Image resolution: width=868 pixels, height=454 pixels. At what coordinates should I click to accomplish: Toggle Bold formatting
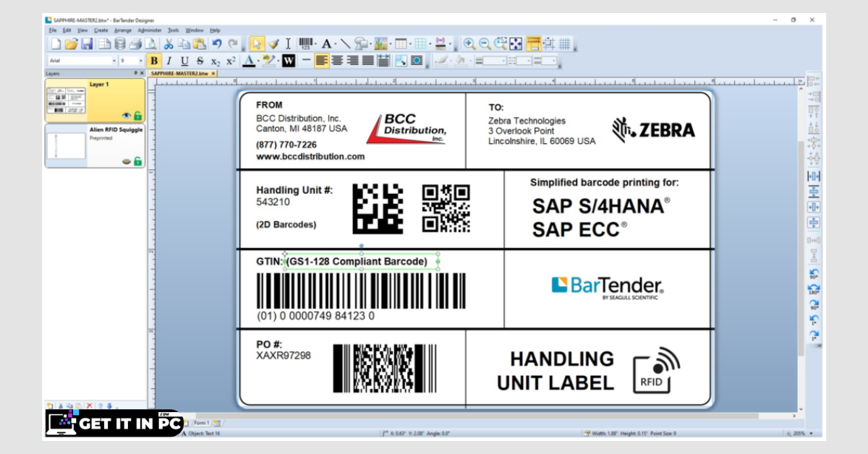tap(153, 61)
